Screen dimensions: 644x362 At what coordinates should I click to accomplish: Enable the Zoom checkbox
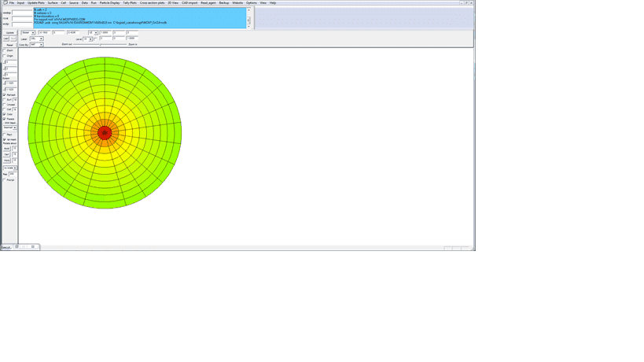5,50
